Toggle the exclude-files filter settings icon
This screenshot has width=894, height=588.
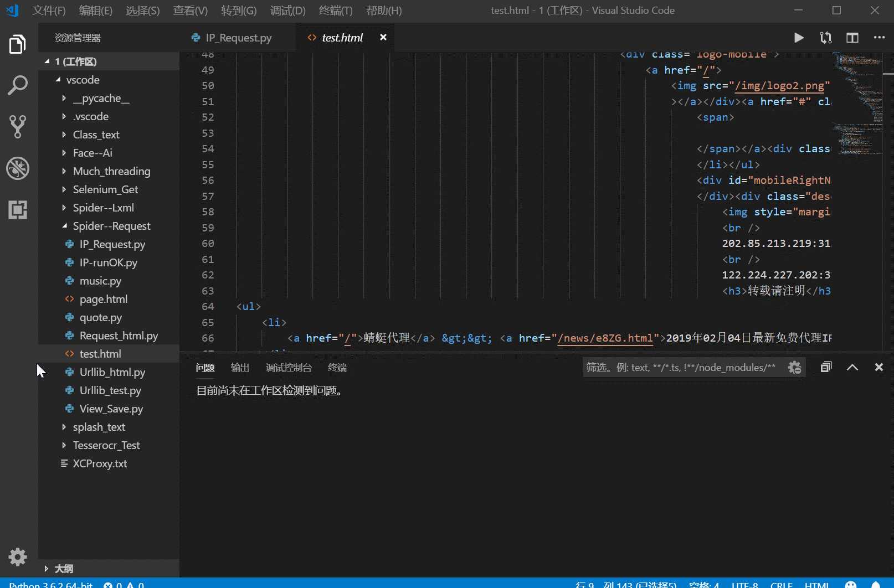794,368
